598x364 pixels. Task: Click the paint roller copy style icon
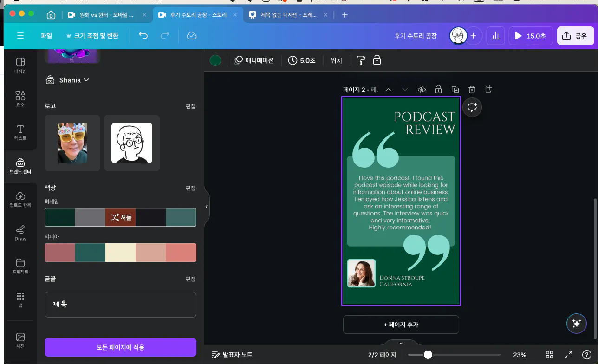pyautogui.click(x=361, y=60)
